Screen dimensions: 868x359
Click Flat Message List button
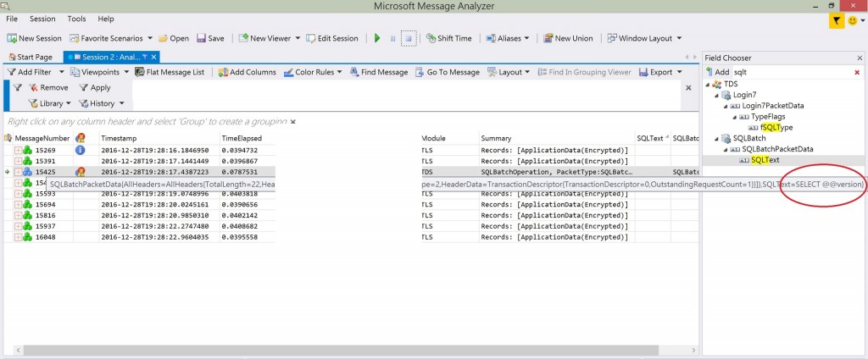pyautogui.click(x=170, y=72)
